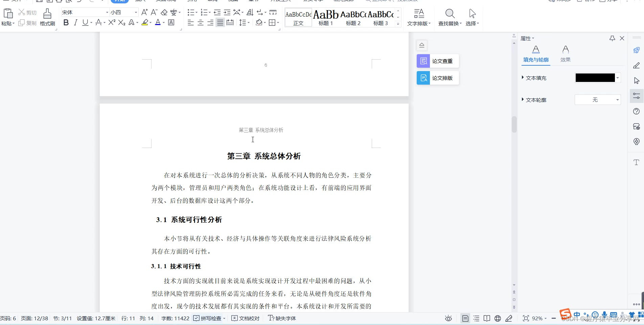Viewport: 644px width, 325px height.
Task: Apply bold formatting with the B icon
Action: point(66,23)
